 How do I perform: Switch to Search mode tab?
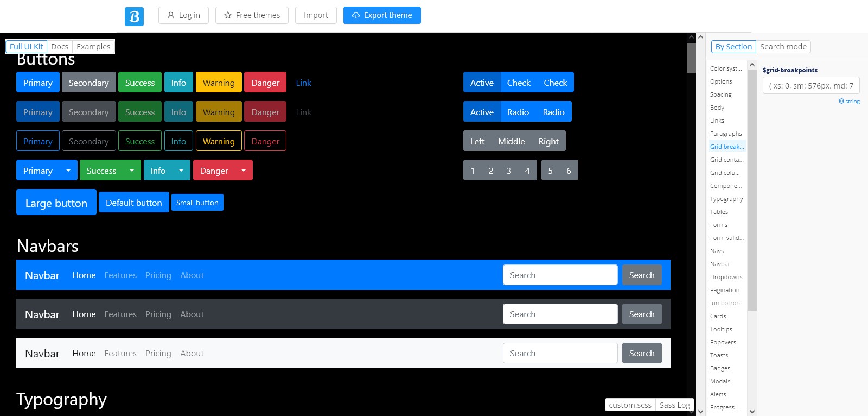(x=783, y=47)
